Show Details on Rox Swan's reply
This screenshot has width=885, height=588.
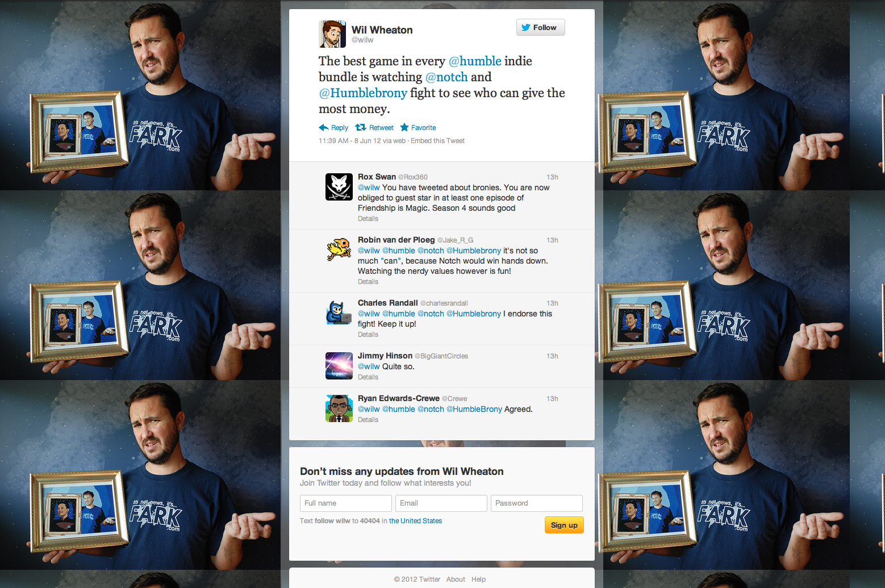(x=368, y=219)
